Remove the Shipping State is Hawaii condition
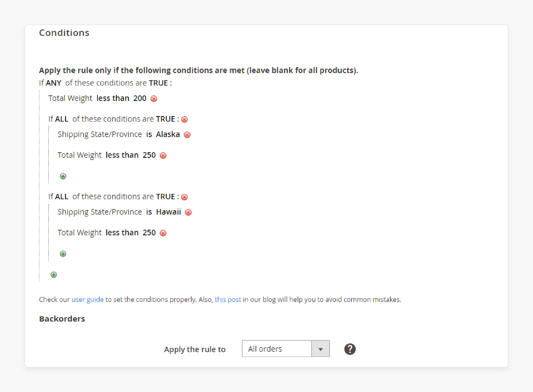The height and width of the screenshot is (392, 533). pyautogui.click(x=188, y=212)
